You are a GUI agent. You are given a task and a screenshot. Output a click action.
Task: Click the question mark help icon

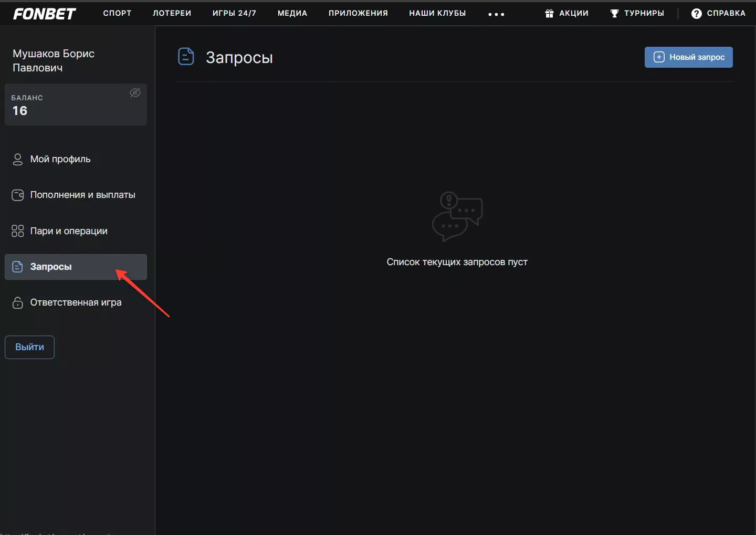[x=696, y=14]
